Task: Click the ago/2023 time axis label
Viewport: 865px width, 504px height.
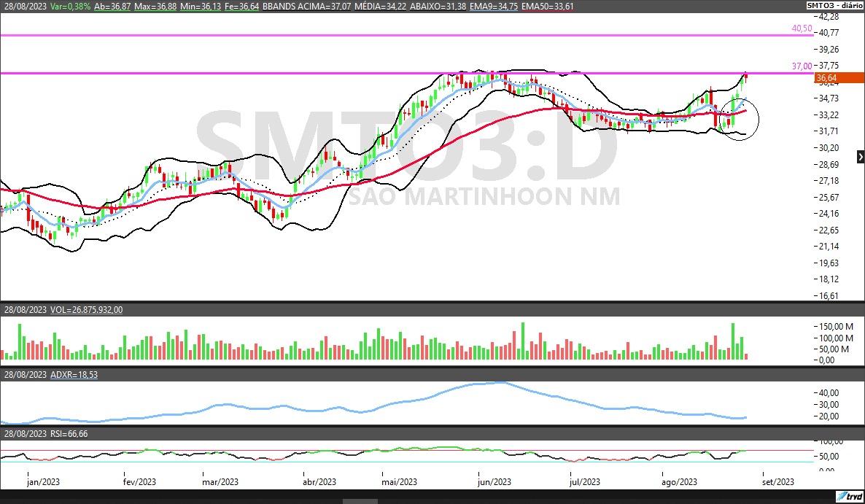Action: [679, 482]
